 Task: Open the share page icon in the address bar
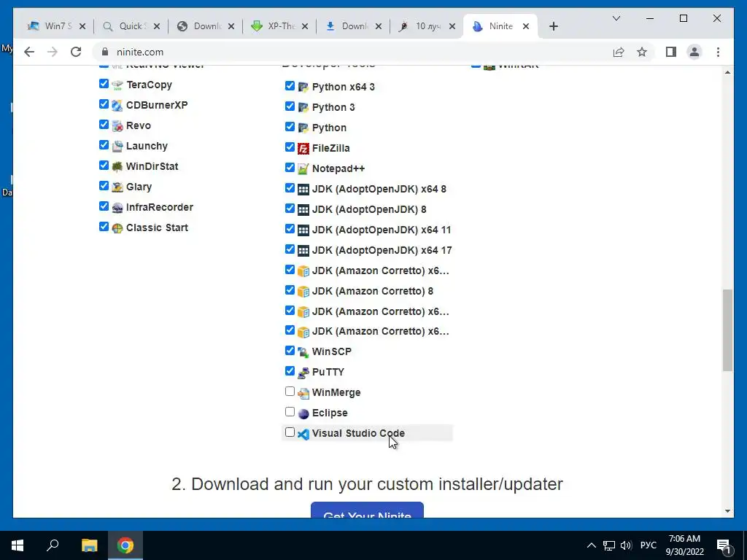619,52
